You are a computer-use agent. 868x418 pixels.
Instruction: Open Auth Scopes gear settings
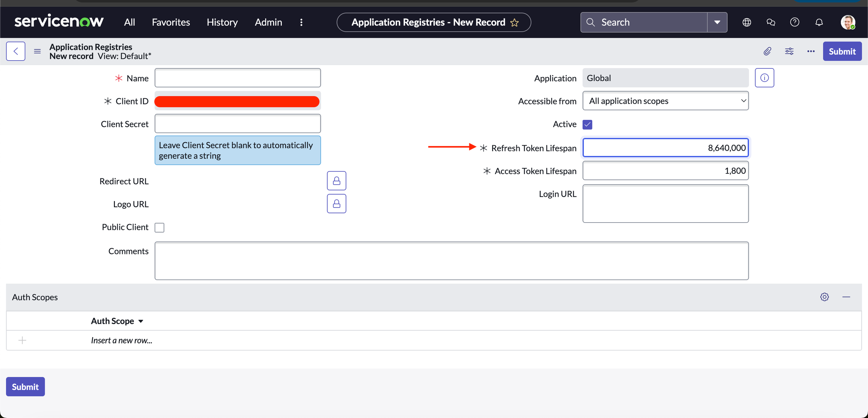click(x=825, y=297)
